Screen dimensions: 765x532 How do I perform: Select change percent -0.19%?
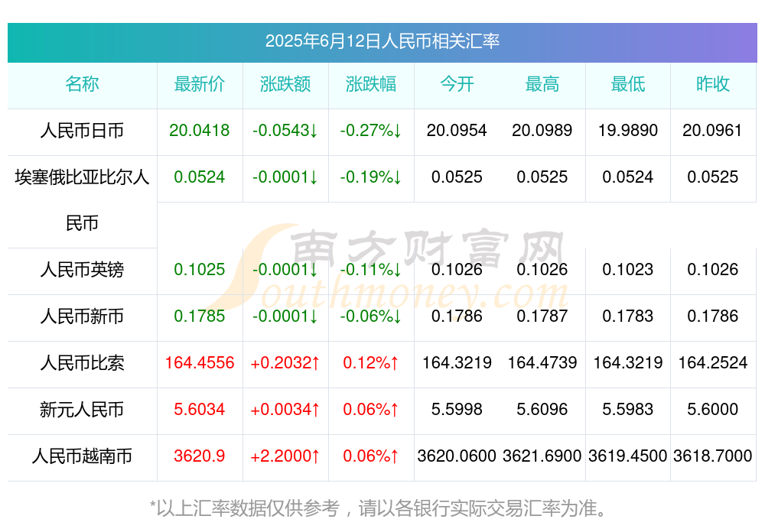(x=371, y=177)
